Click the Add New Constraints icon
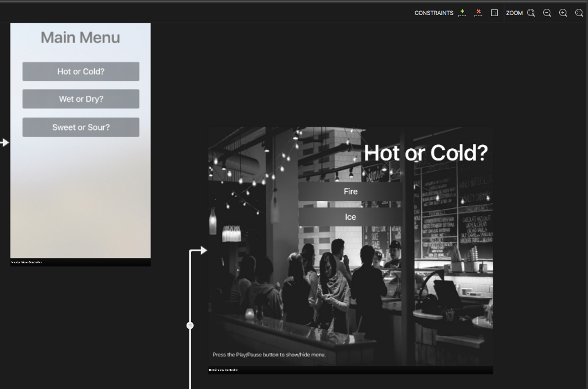The image size is (588, 389). pyautogui.click(x=462, y=12)
